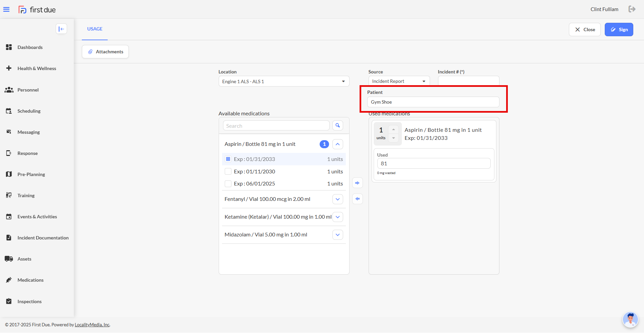644x333 pixels.
Task: Open Training icon in sidebar
Action: point(9,196)
